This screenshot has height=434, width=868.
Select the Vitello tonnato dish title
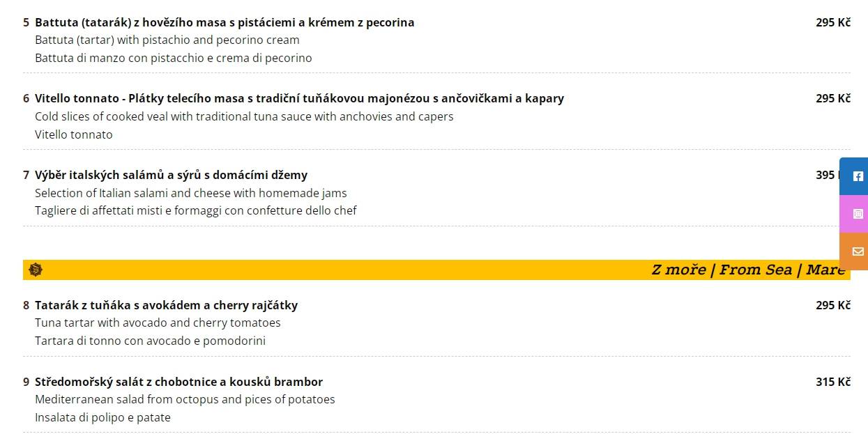(299, 98)
